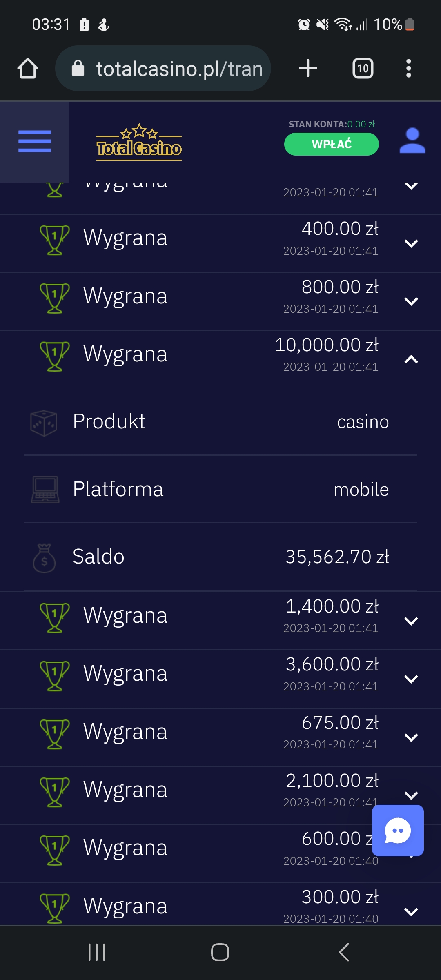The image size is (441, 980).
Task: Tap the Total Casino logo
Action: click(139, 143)
